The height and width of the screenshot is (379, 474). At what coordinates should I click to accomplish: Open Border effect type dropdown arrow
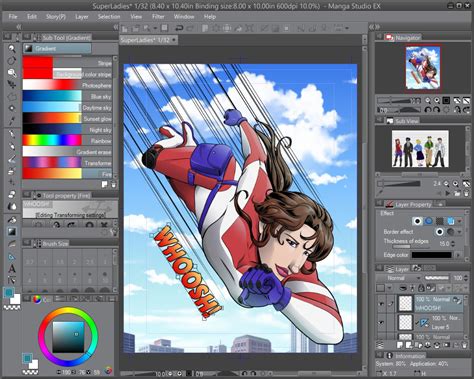(460, 232)
